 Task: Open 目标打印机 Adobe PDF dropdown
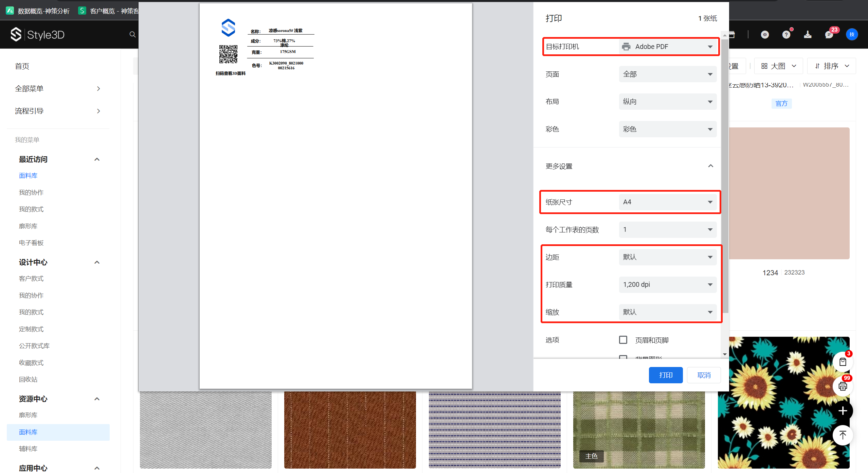point(667,47)
